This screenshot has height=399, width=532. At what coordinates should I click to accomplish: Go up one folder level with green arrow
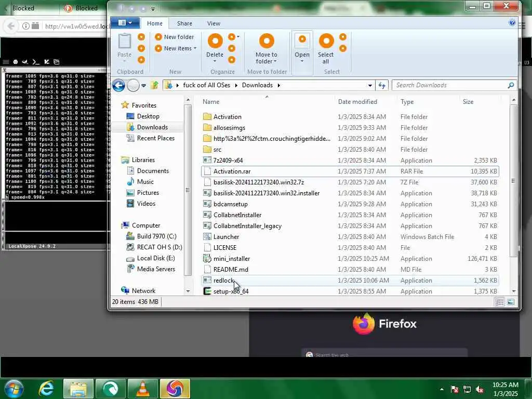[155, 85]
